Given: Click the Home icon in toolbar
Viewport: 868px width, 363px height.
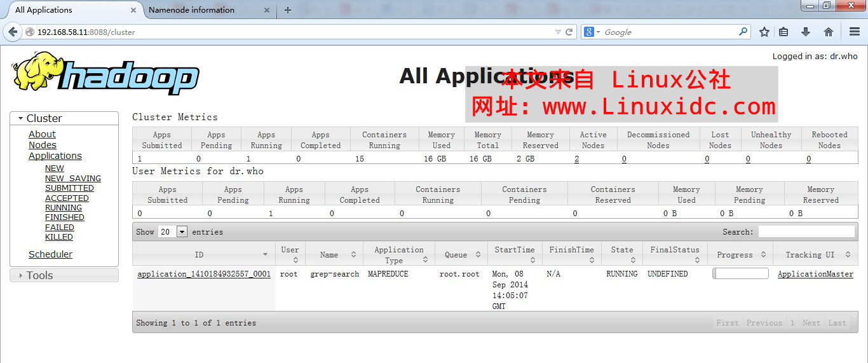Looking at the screenshot, I should 829,32.
